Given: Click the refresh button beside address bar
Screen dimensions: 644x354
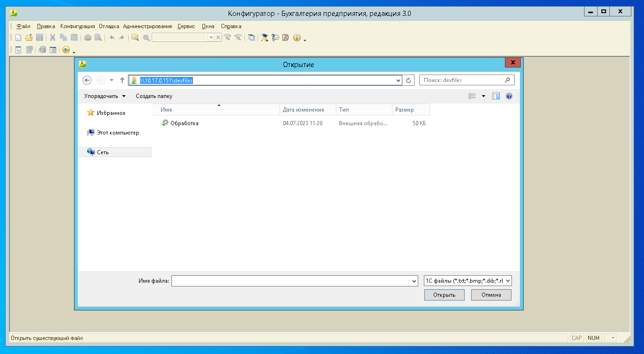Looking at the screenshot, I should [409, 80].
